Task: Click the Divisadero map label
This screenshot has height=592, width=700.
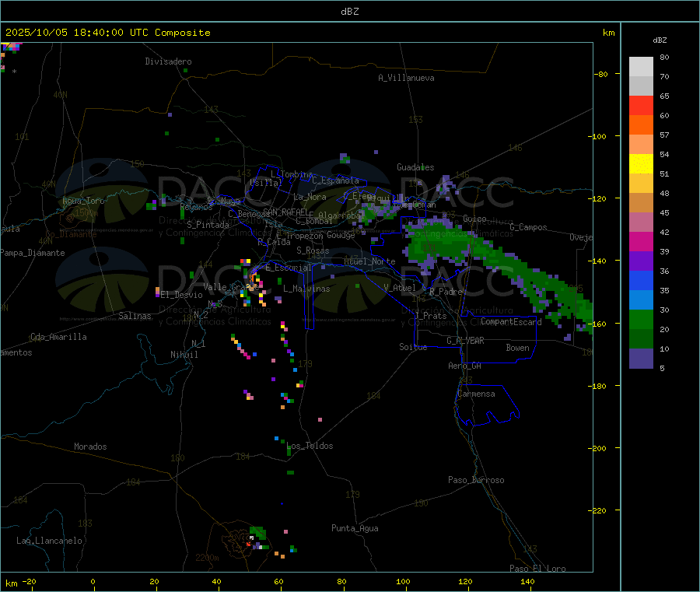Action: pos(168,61)
